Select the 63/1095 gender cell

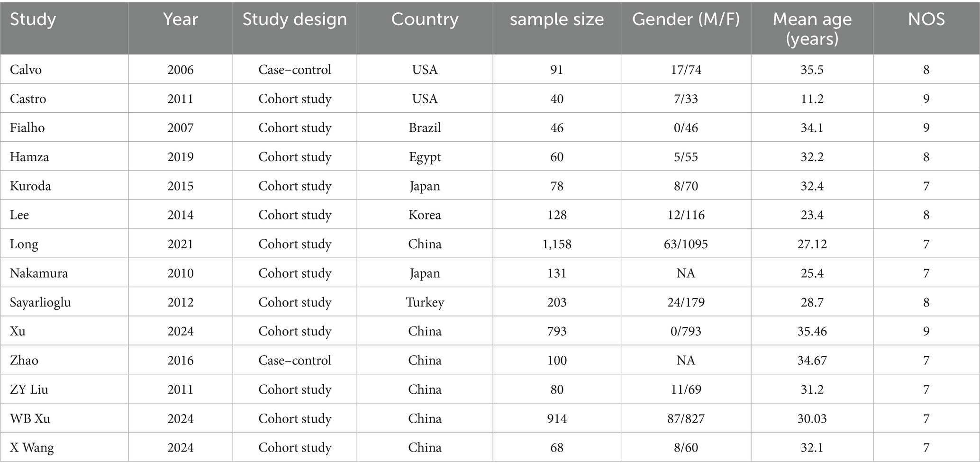tap(686, 244)
